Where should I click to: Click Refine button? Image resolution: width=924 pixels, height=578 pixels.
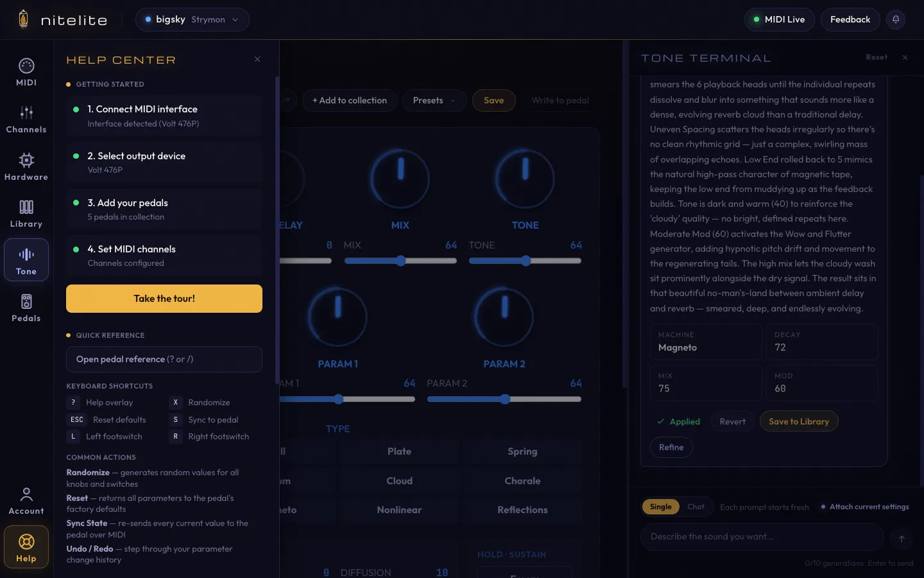(x=671, y=447)
